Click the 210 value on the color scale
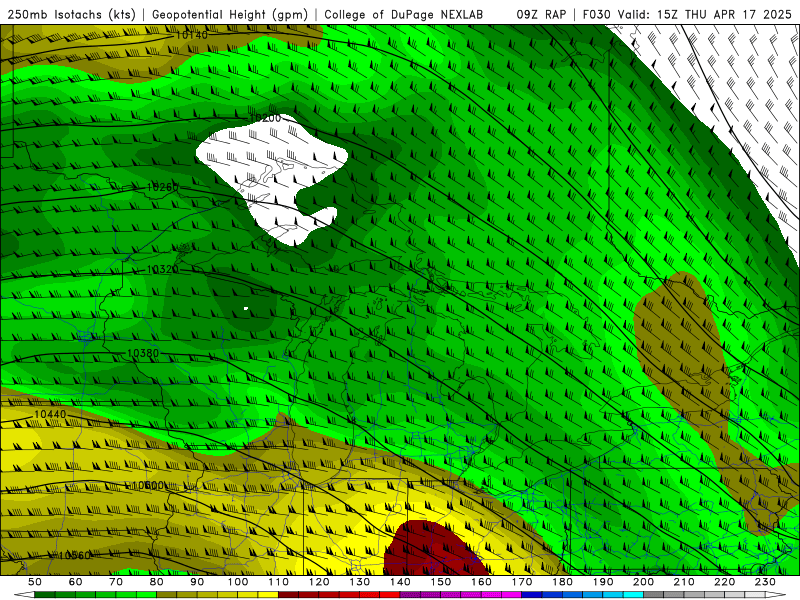This screenshot has height=600, width=800. pyautogui.click(x=684, y=582)
